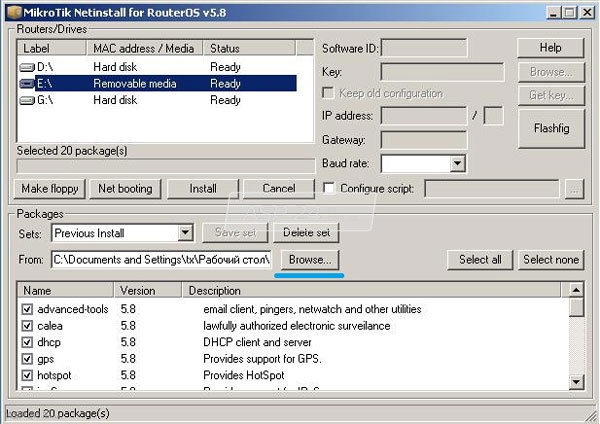600x424 pixels.
Task: Uncheck the calea package checkbox
Action: [27, 326]
